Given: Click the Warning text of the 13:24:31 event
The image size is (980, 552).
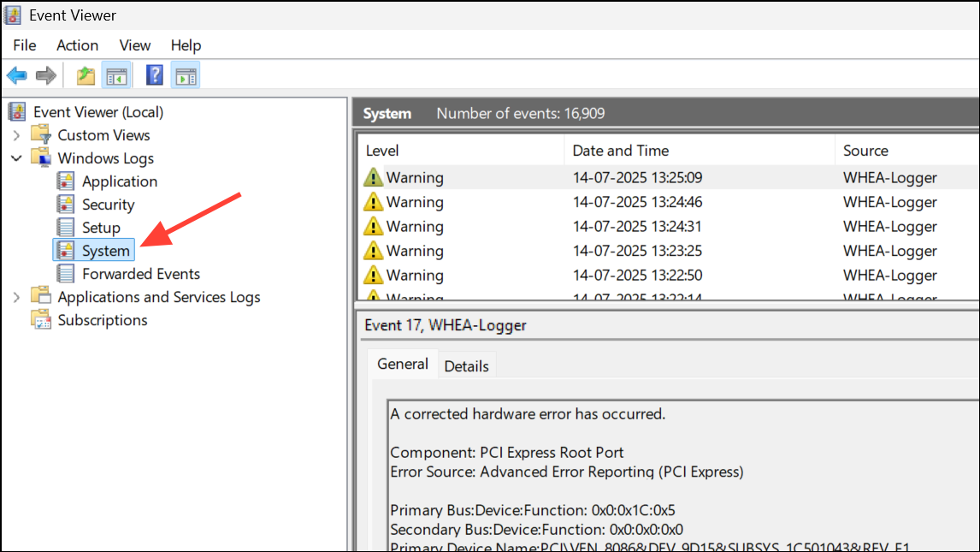Looking at the screenshot, I should (415, 226).
